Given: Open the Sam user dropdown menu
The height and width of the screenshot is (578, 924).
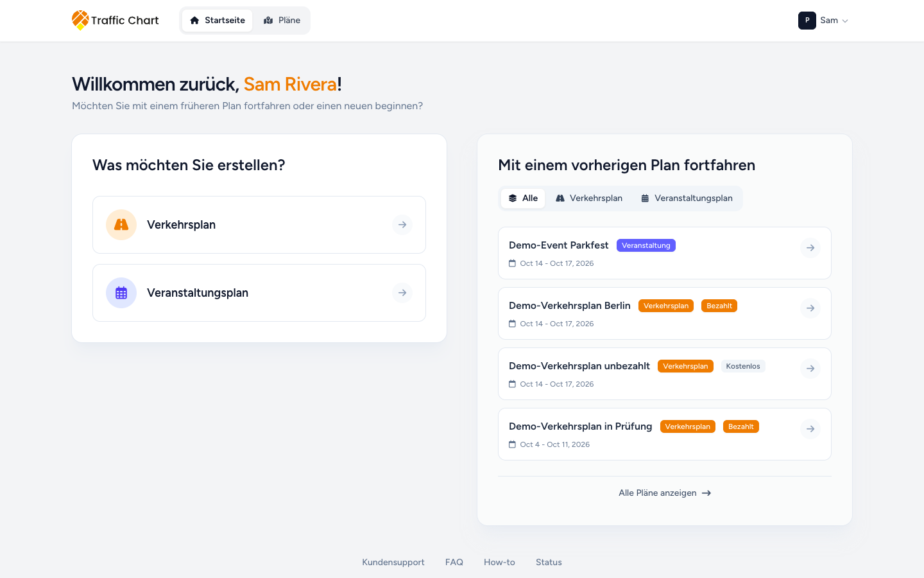Looking at the screenshot, I should pyautogui.click(x=824, y=21).
